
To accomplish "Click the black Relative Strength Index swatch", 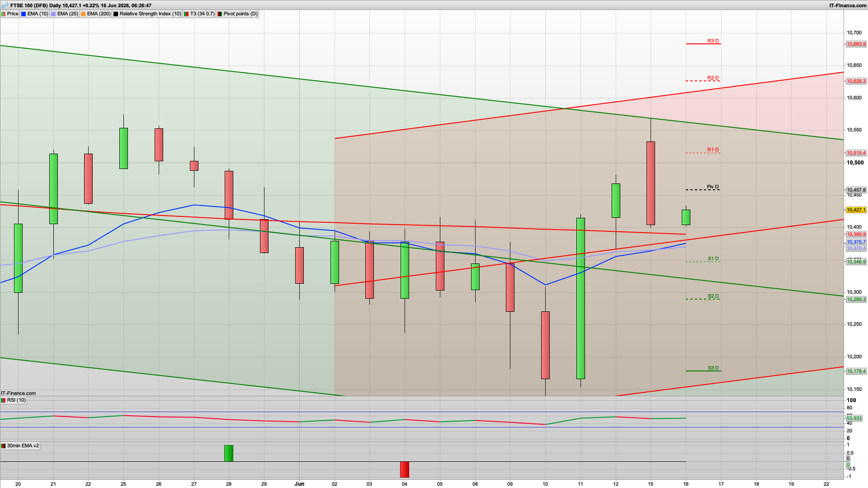I will (x=116, y=14).
